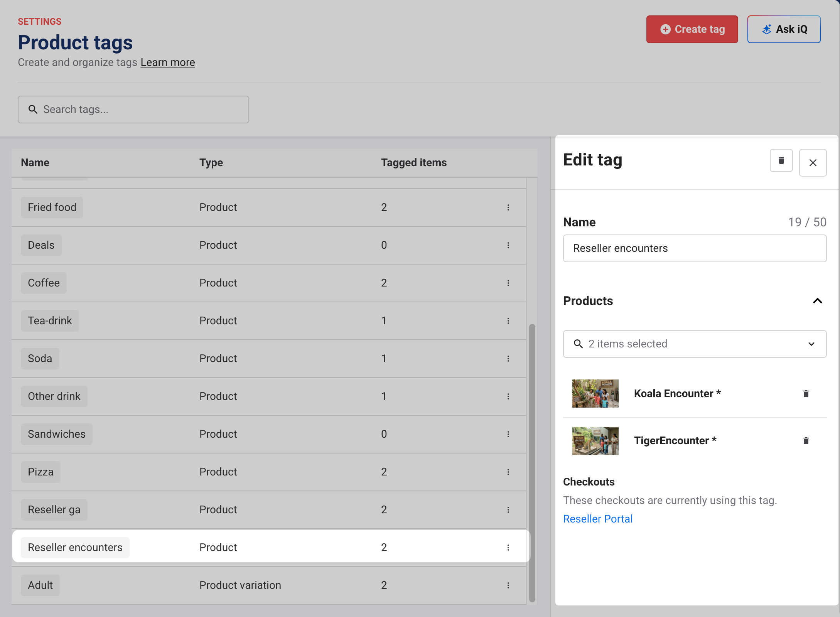
Task: Follow the Learn more link
Action: coord(168,62)
